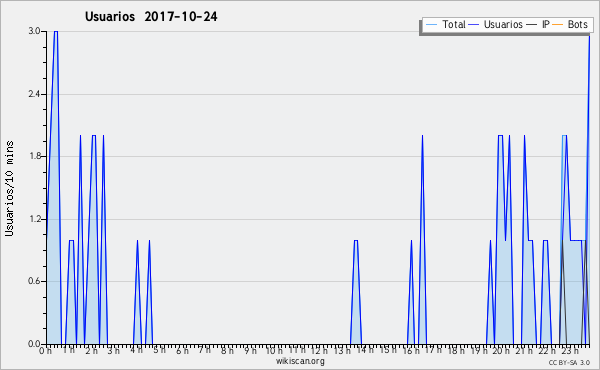Click the 9 h time axis marker

tap(250, 350)
